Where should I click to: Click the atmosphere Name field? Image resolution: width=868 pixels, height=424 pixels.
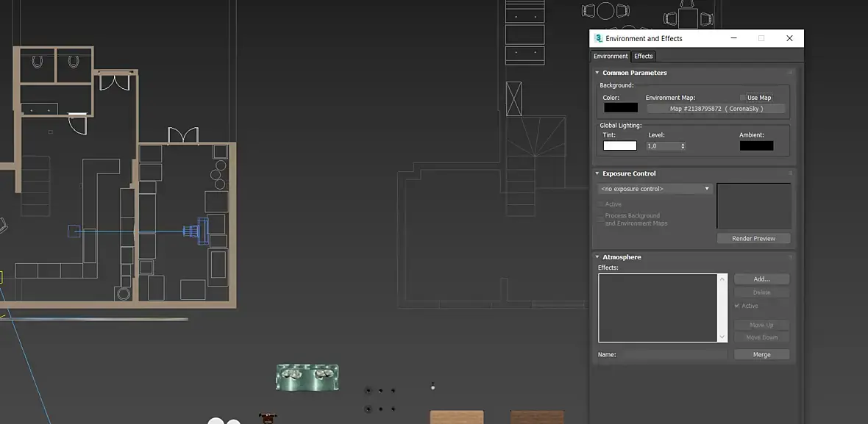tap(672, 355)
